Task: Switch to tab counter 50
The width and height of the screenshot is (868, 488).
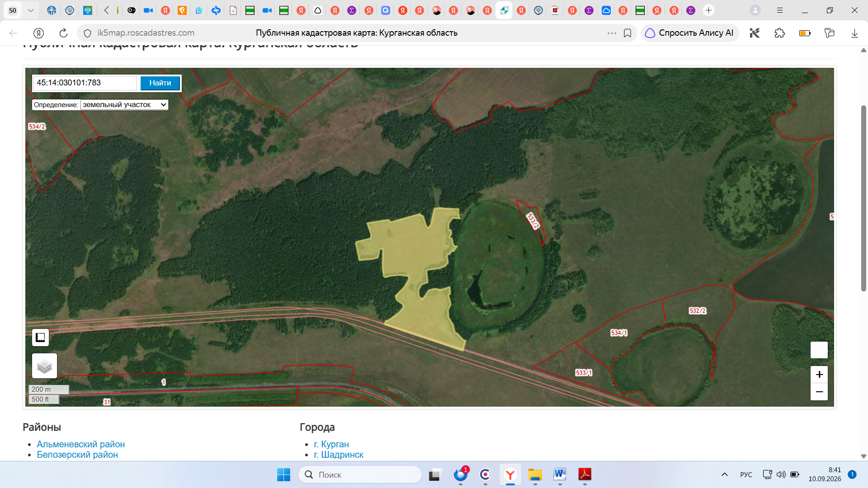Action: point(13,10)
